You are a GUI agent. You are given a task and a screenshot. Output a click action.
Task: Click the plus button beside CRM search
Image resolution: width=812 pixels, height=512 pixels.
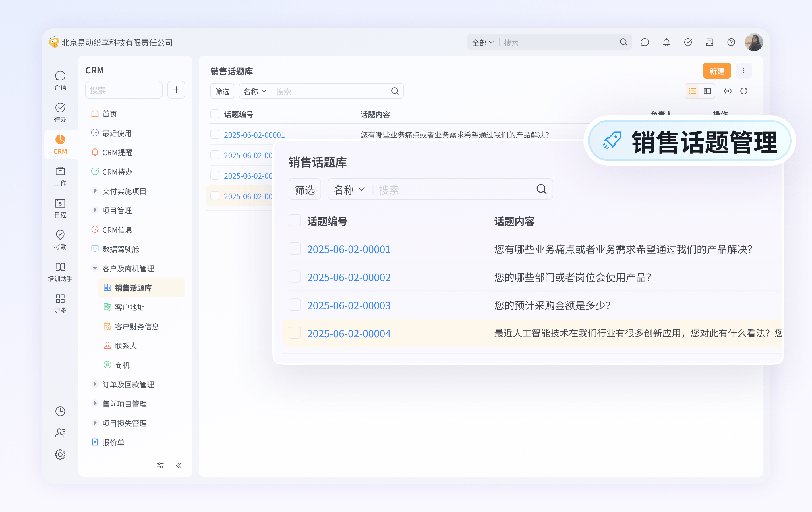pos(176,90)
